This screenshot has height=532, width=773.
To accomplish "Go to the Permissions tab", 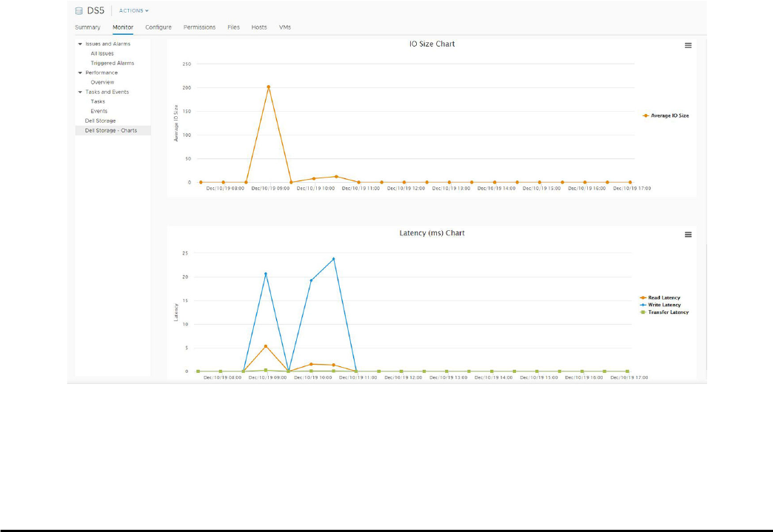I will click(x=199, y=27).
